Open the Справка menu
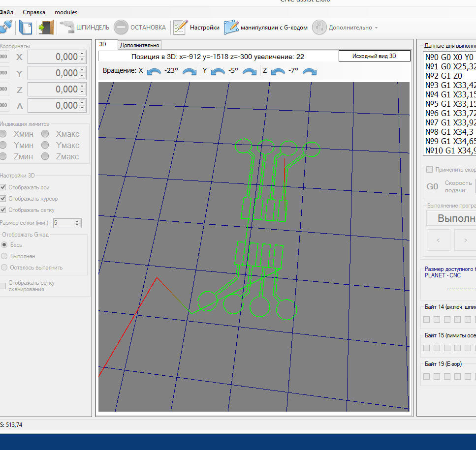This screenshot has height=450, width=476. pyautogui.click(x=33, y=12)
